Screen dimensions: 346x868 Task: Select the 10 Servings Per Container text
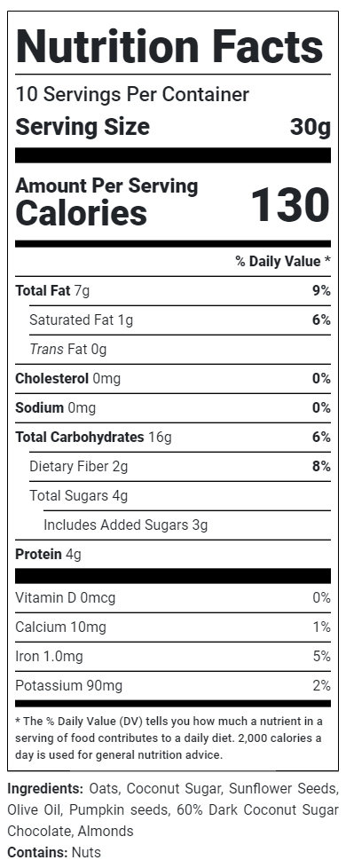(132, 95)
